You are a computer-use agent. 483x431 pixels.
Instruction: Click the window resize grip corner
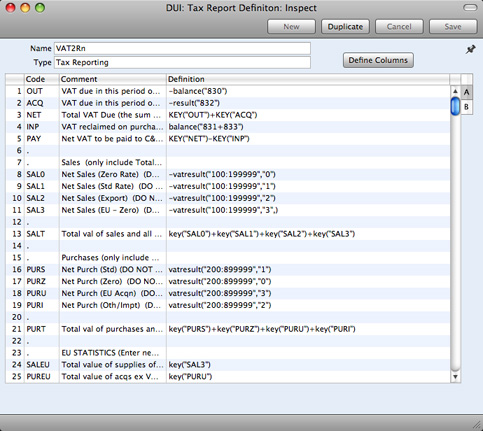click(477, 425)
